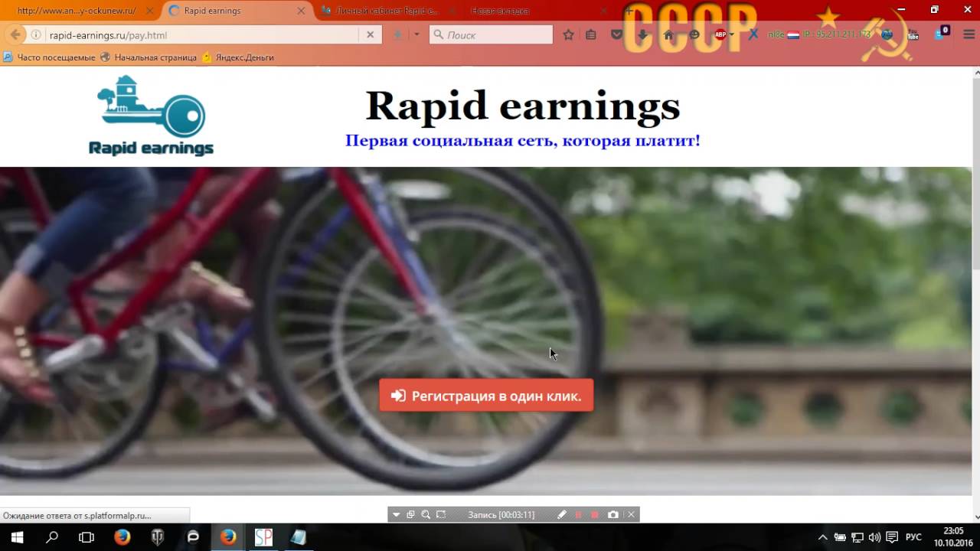The image size is (980, 551).
Task: Open a new tab with plus button
Action: point(629,11)
